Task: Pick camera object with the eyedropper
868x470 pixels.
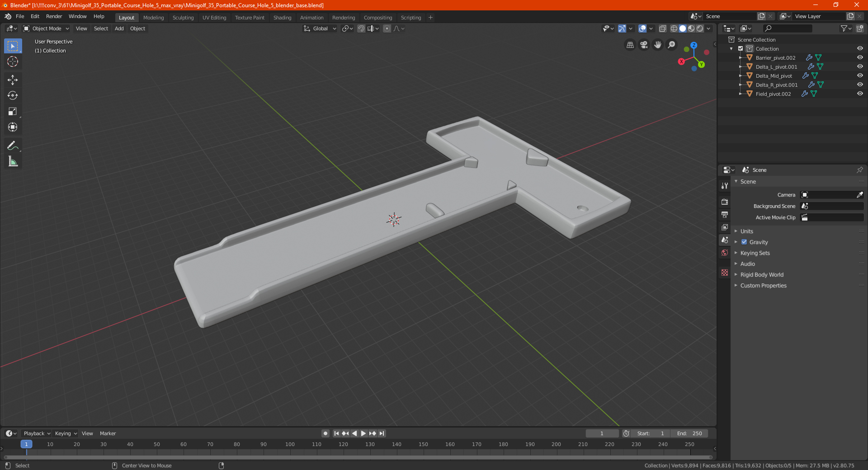Action: [859, 195]
